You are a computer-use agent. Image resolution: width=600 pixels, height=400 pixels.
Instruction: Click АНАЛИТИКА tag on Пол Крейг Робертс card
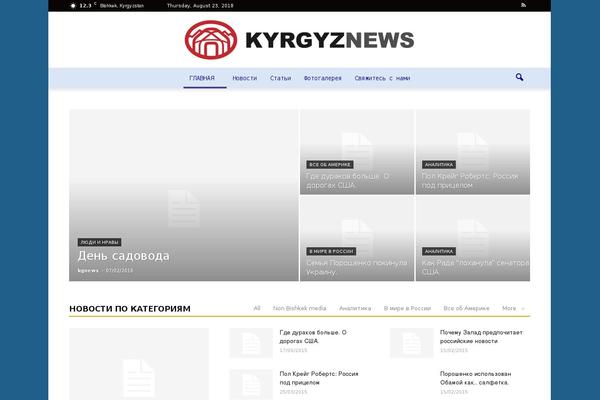pyautogui.click(x=439, y=165)
